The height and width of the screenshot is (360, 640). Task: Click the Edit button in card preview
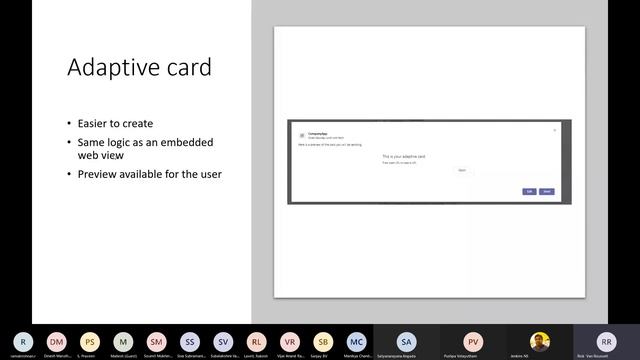click(x=529, y=191)
